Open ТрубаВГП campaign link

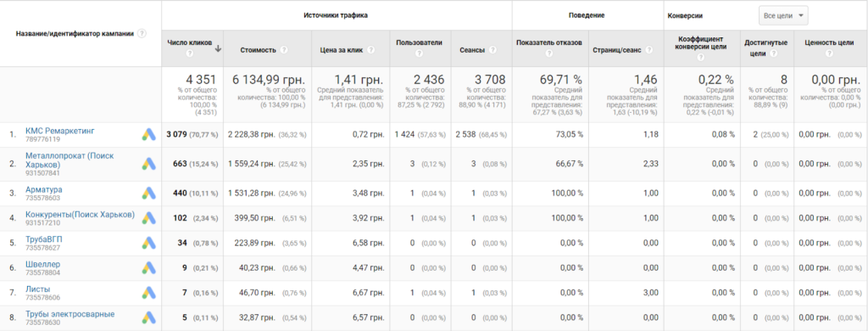(44, 239)
